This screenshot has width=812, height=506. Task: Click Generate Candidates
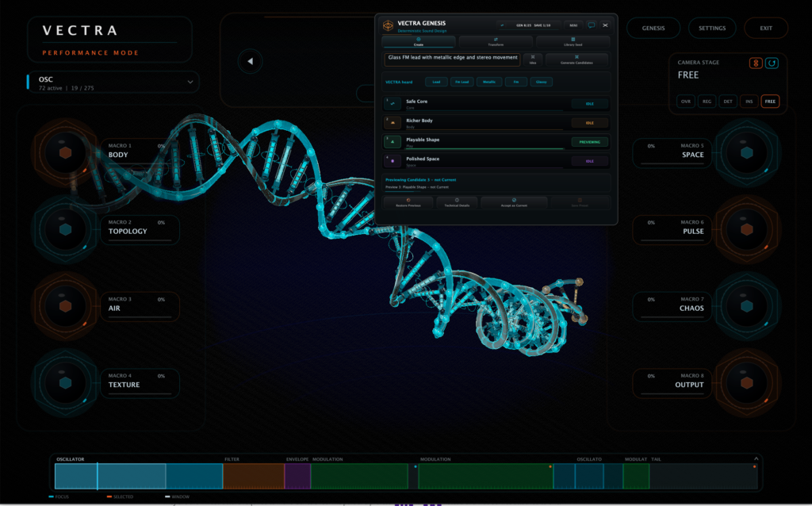[x=576, y=59]
